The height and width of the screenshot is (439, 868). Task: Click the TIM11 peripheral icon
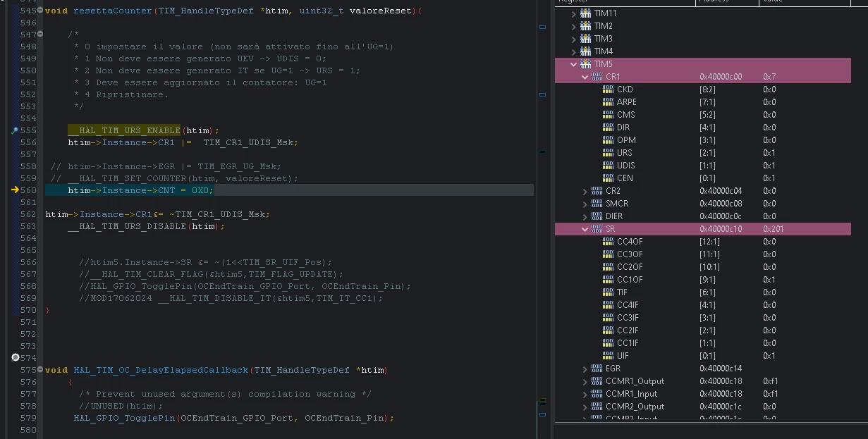[x=585, y=13]
